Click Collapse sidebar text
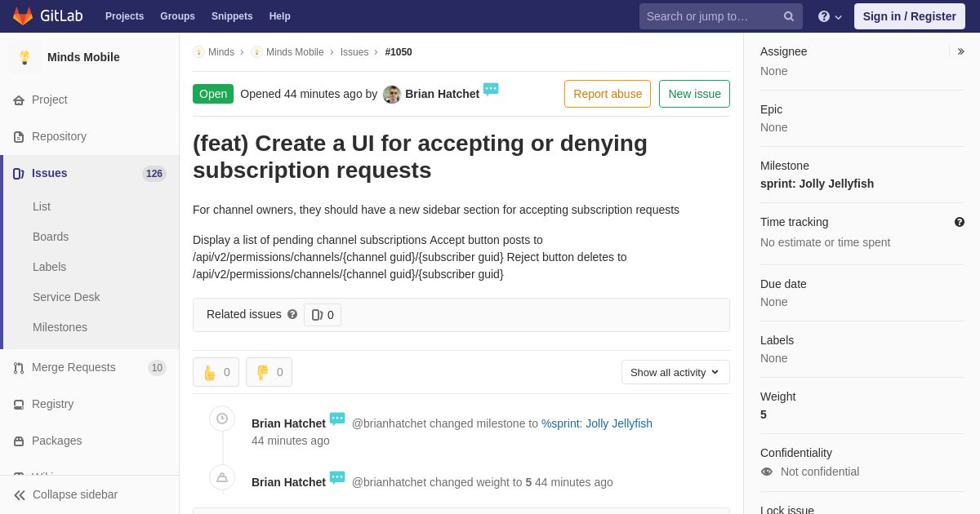 [75, 494]
